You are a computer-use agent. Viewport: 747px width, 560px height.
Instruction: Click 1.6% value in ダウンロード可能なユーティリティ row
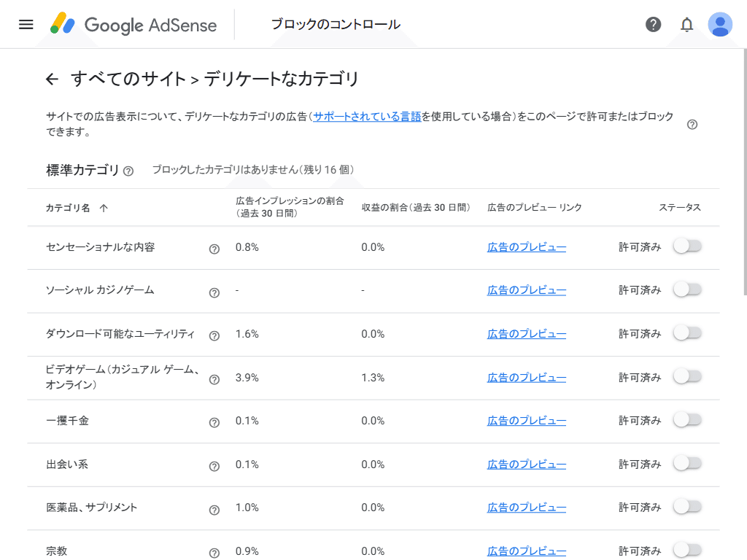pyautogui.click(x=247, y=334)
